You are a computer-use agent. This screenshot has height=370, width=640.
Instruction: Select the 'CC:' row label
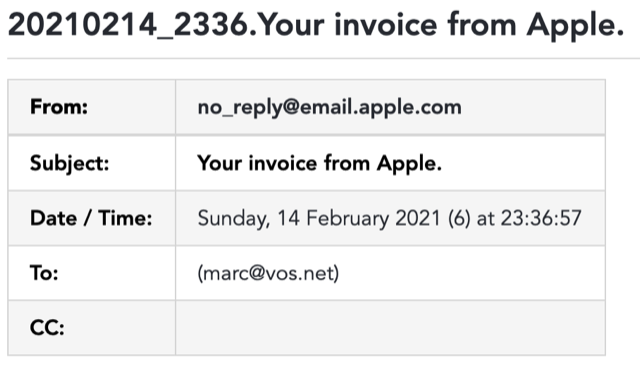[47, 328]
